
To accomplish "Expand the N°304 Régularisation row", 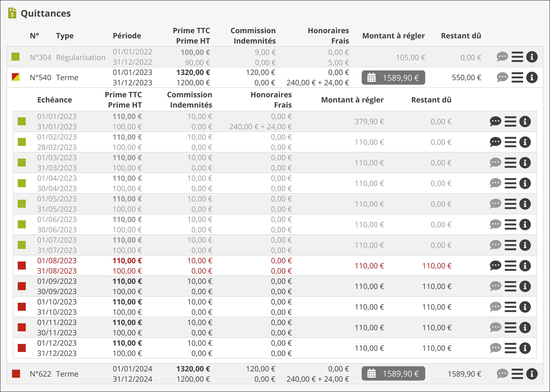I will coord(80,58).
